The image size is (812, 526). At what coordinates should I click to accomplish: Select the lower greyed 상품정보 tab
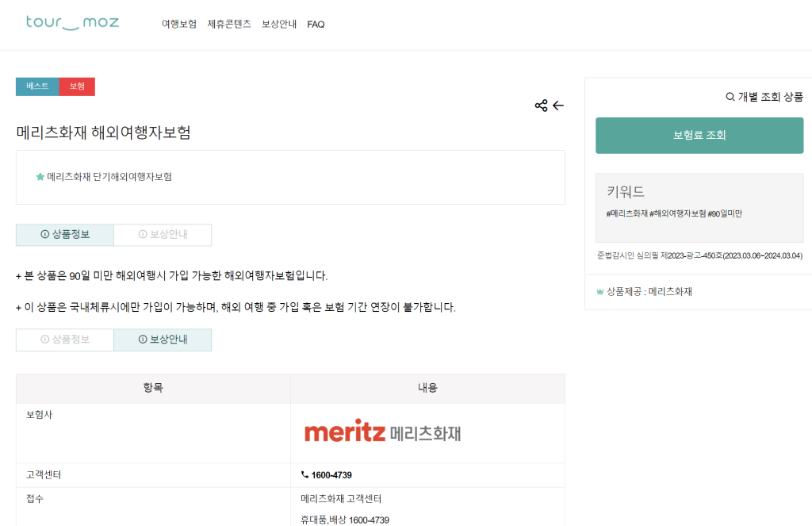pyautogui.click(x=65, y=340)
